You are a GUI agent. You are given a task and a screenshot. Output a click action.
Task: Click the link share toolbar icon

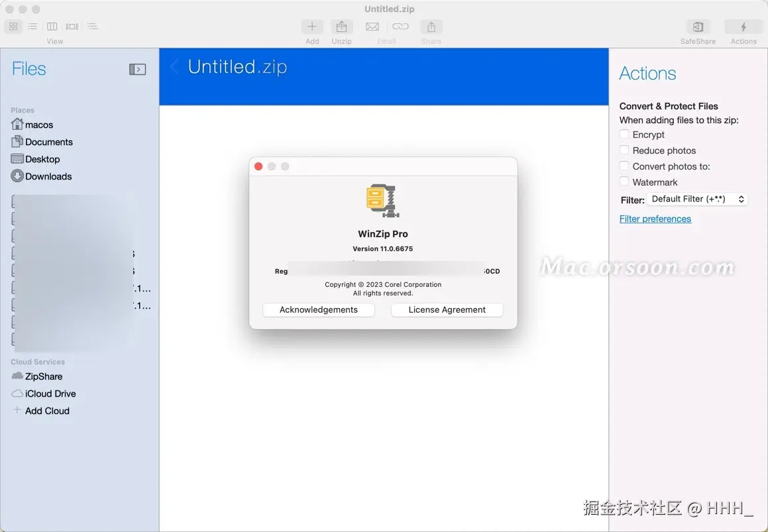tap(400, 27)
